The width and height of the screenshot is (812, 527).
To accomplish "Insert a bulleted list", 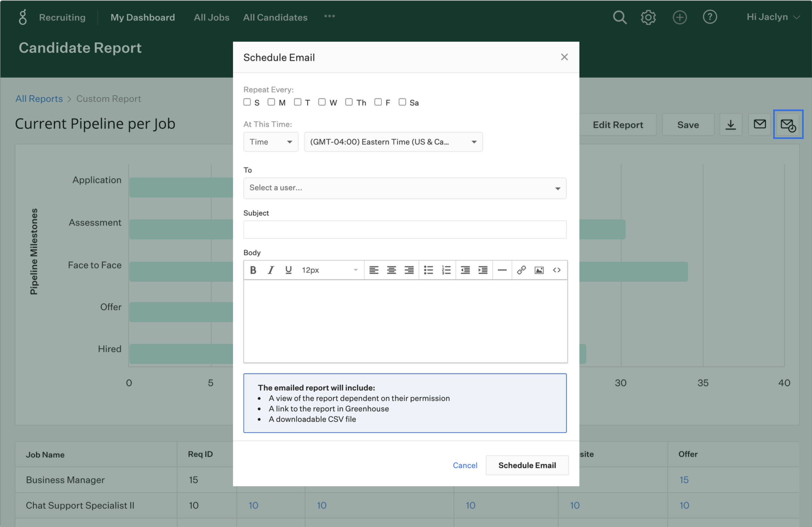I will click(x=428, y=270).
